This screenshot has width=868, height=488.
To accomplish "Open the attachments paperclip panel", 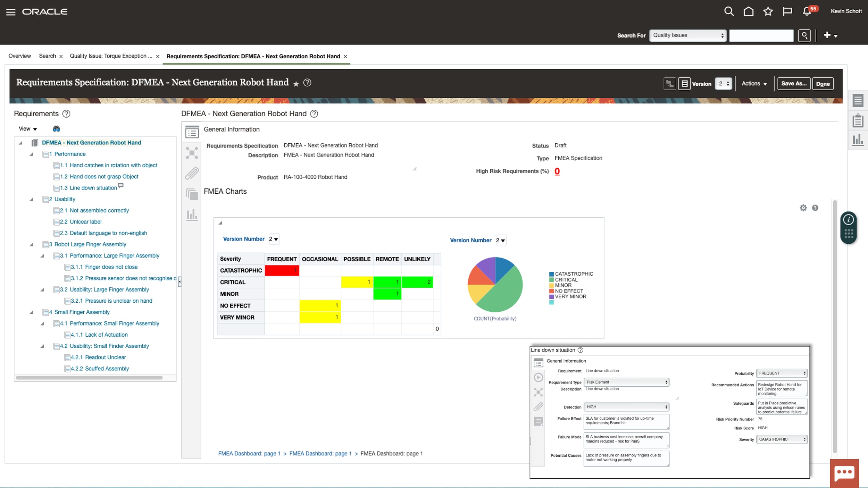I will click(x=192, y=174).
